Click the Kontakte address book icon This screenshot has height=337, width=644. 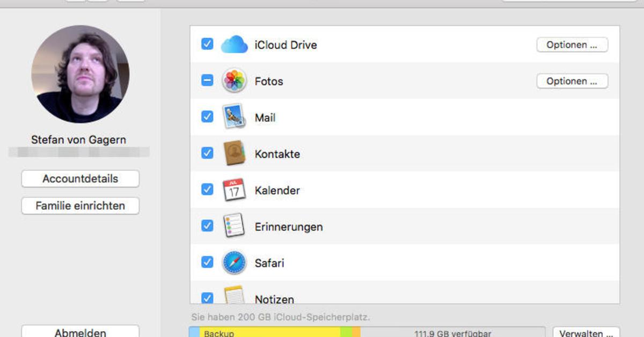click(234, 153)
